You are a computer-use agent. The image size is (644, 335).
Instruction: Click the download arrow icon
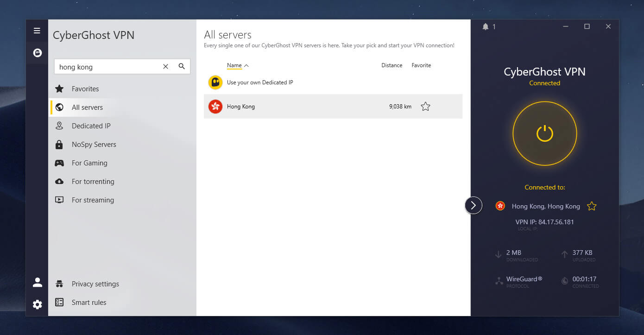(x=499, y=254)
